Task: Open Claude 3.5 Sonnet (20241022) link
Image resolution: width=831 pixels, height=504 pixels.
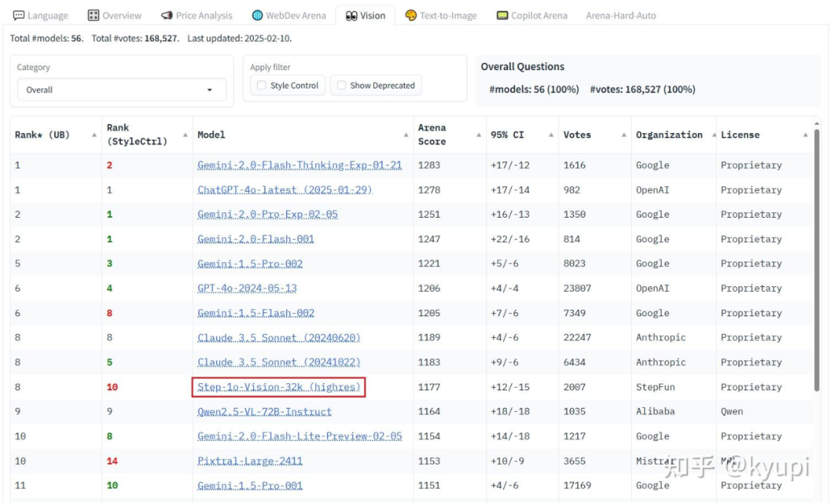Action: click(279, 362)
